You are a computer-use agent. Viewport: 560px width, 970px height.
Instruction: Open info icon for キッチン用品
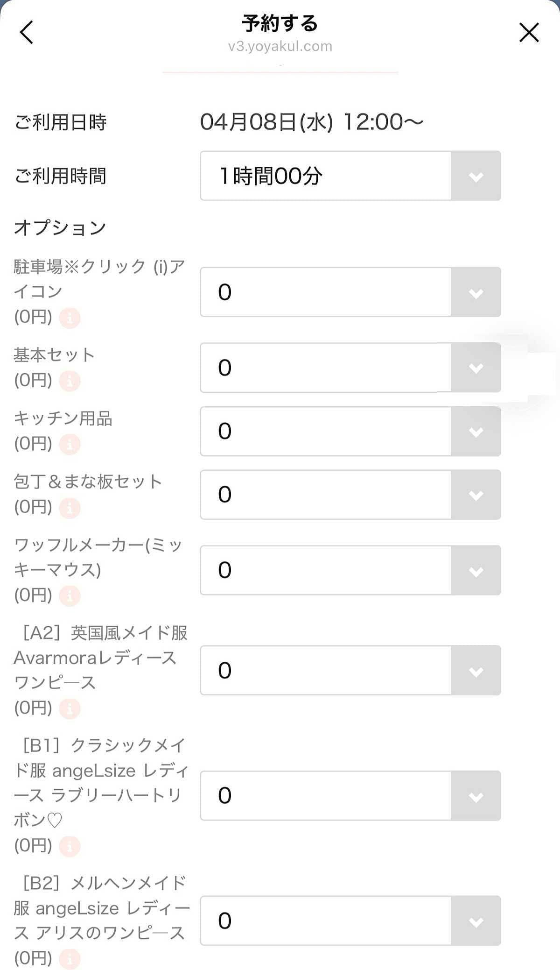pyautogui.click(x=70, y=444)
